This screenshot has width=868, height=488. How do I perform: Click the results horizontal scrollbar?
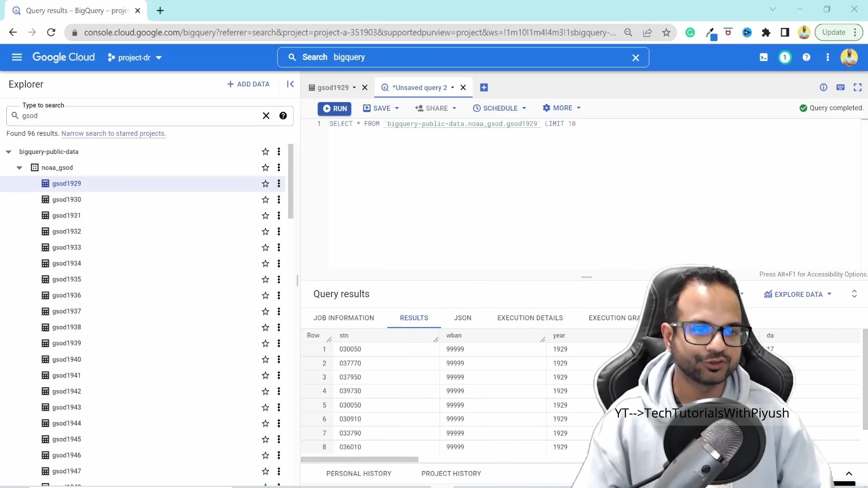click(360, 460)
